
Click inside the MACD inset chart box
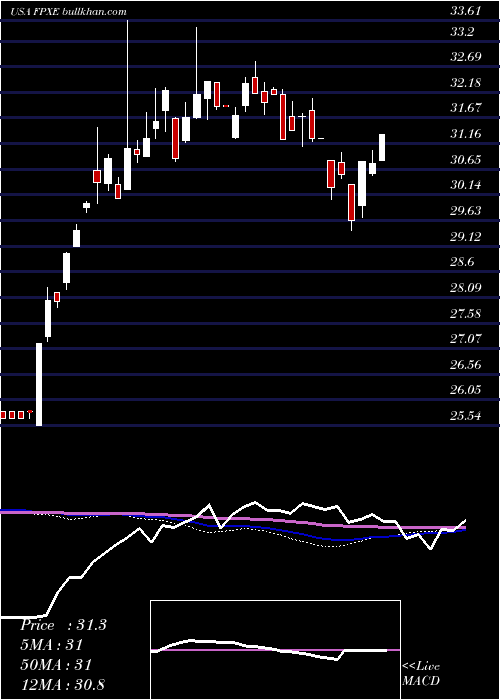[x=275, y=650]
